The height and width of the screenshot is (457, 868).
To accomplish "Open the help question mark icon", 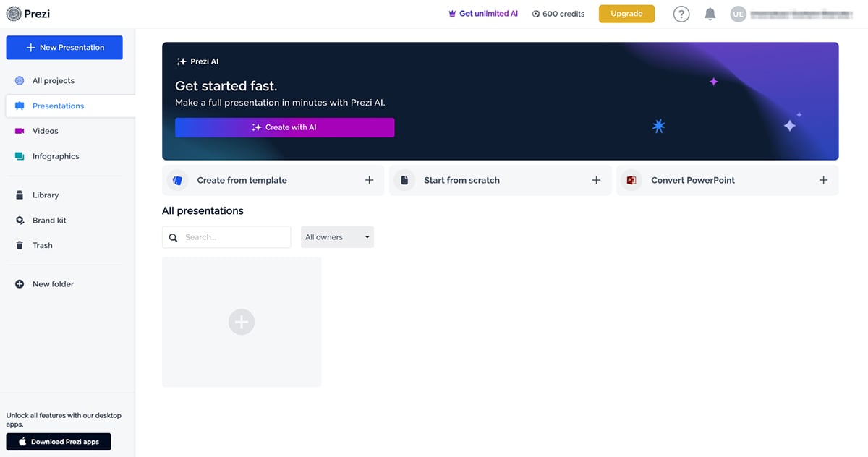I will pyautogui.click(x=681, y=14).
